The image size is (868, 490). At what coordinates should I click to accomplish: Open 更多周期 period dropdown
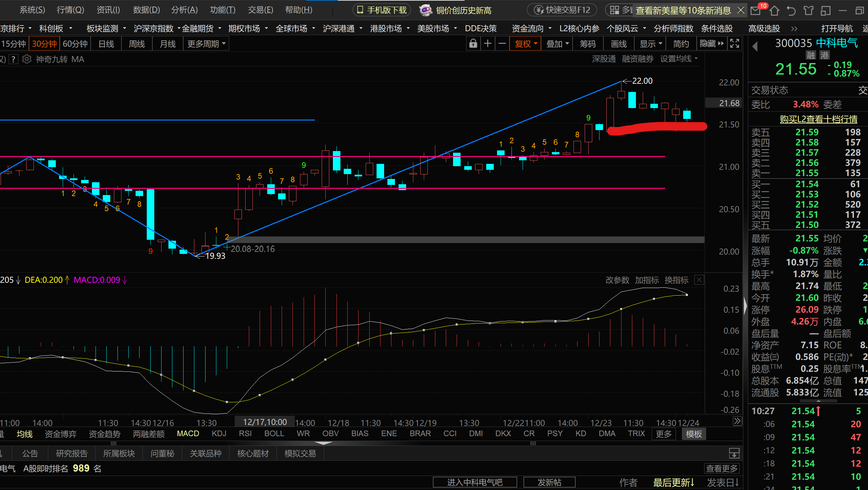(206, 44)
